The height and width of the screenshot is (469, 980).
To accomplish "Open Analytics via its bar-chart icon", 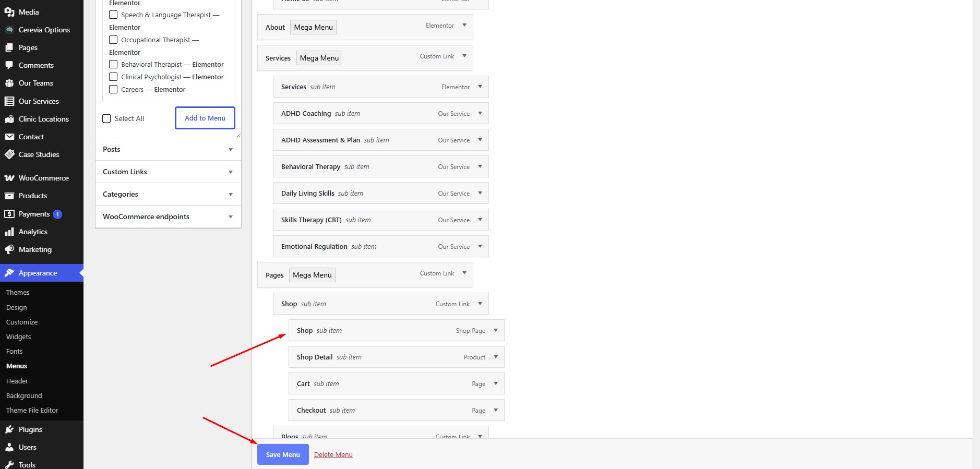I will click(9, 232).
